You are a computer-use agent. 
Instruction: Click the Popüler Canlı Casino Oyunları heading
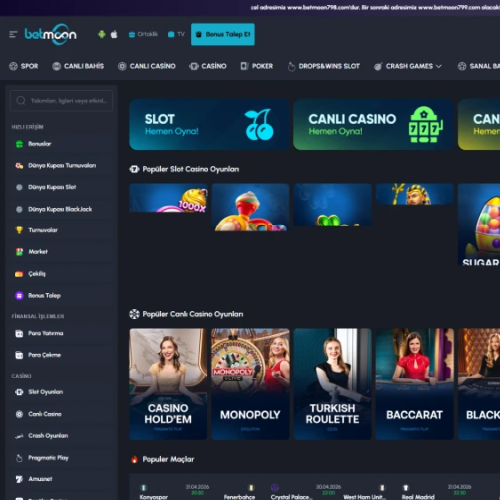193,314
